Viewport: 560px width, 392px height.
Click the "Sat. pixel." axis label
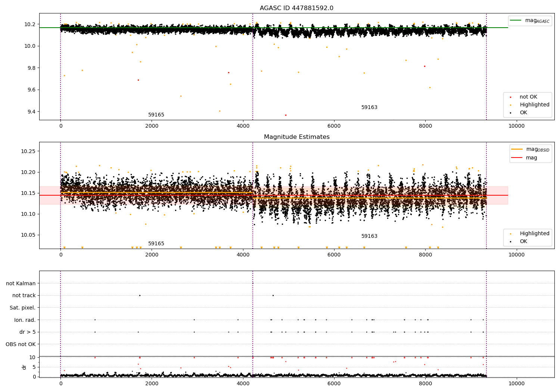(x=23, y=308)
